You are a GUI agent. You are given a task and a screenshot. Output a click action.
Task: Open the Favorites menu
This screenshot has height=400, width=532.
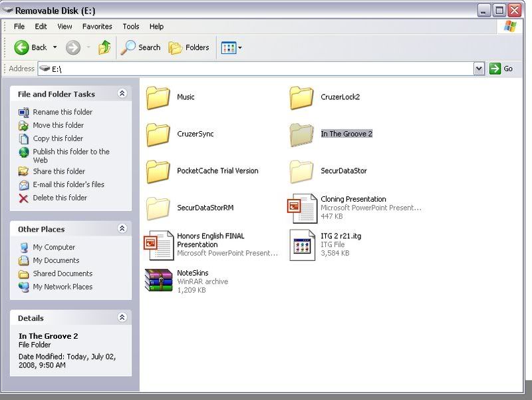coord(97,27)
